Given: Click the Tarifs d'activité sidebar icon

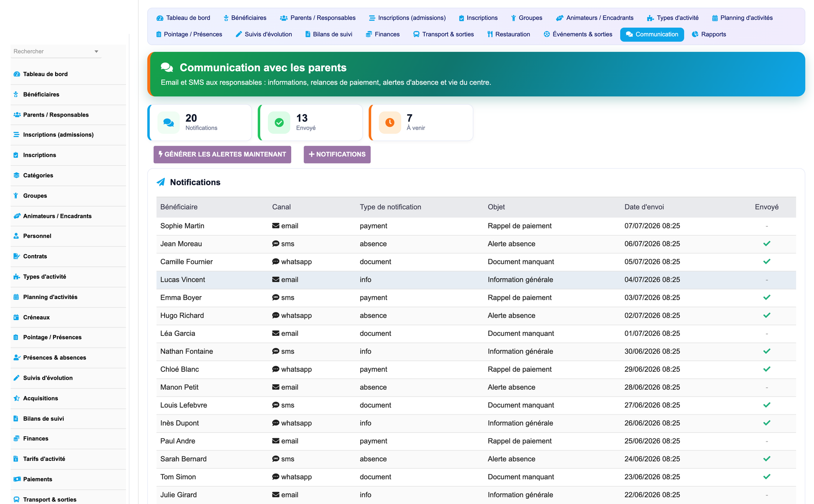Looking at the screenshot, I should tap(16, 459).
